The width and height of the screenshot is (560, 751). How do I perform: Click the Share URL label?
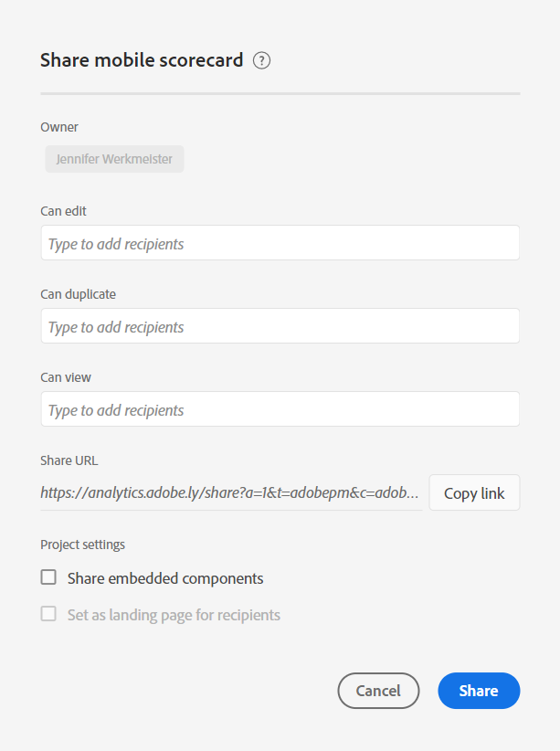pyautogui.click(x=69, y=460)
